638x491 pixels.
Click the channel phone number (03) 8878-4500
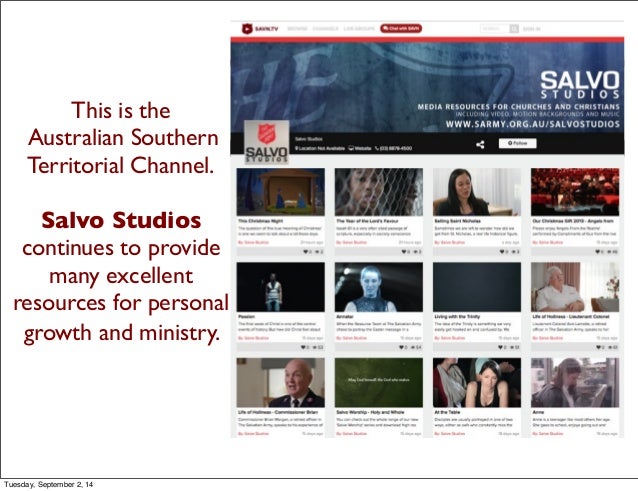coord(393,148)
